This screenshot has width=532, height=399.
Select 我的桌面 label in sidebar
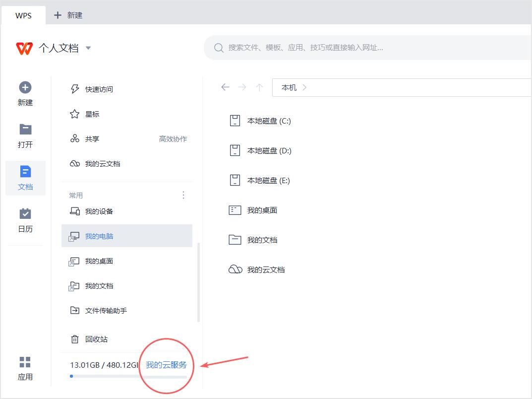pyautogui.click(x=99, y=261)
